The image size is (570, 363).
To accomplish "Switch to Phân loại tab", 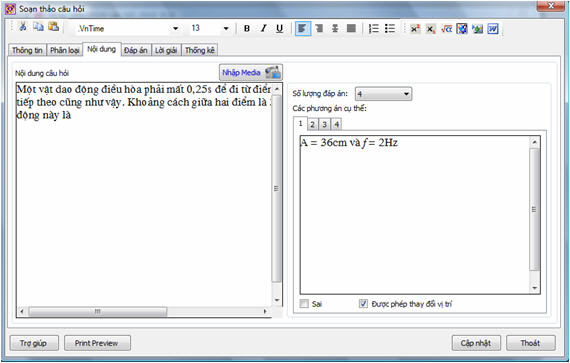I will click(x=65, y=50).
